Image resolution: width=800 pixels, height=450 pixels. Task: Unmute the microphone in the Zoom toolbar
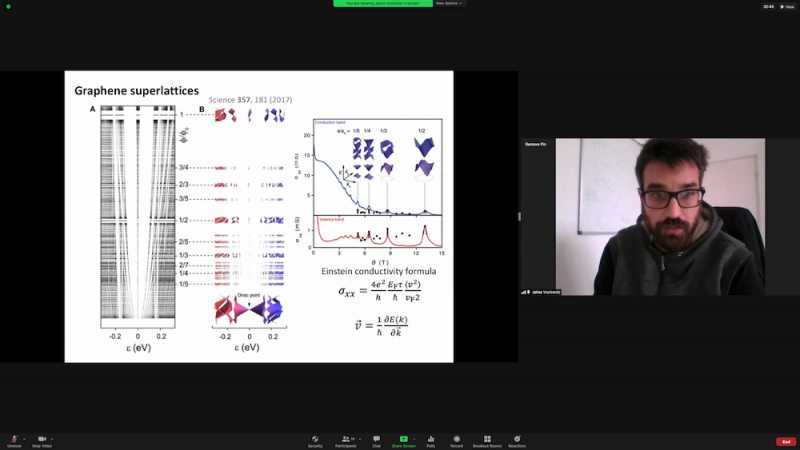14,439
